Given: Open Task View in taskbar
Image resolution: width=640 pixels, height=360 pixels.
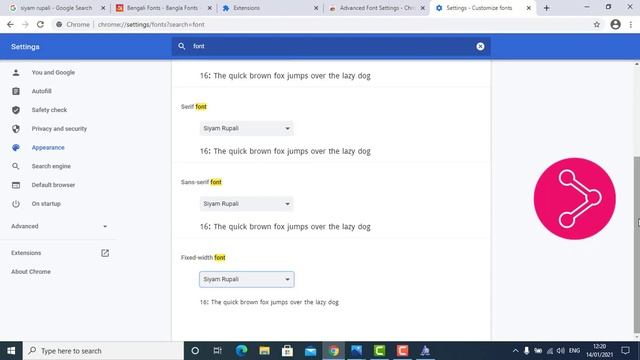Looking at the screenshot, I should [218, 351].
